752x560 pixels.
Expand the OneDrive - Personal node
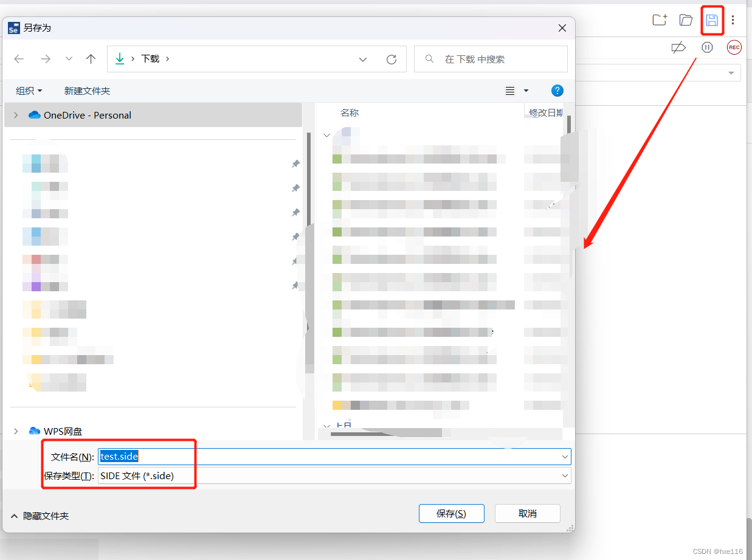pyautogui.click(x=16, y=115)
